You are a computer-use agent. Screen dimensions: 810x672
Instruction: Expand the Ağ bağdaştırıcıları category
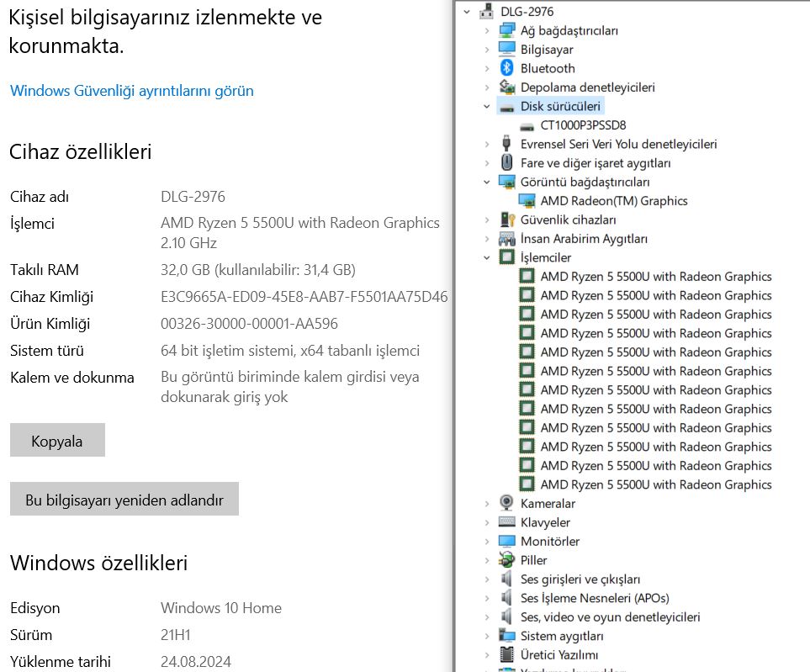tap(487, 30)
